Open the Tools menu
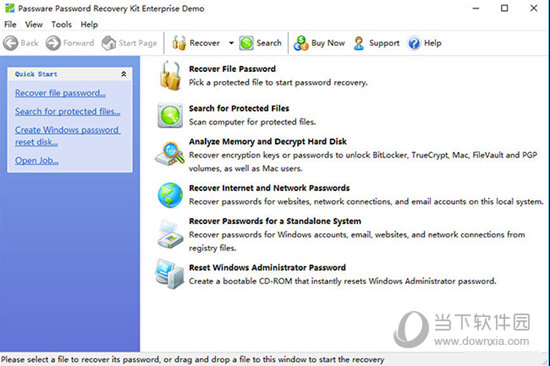The width and height of the screenshot is (550, 366). tap(61, 25)
